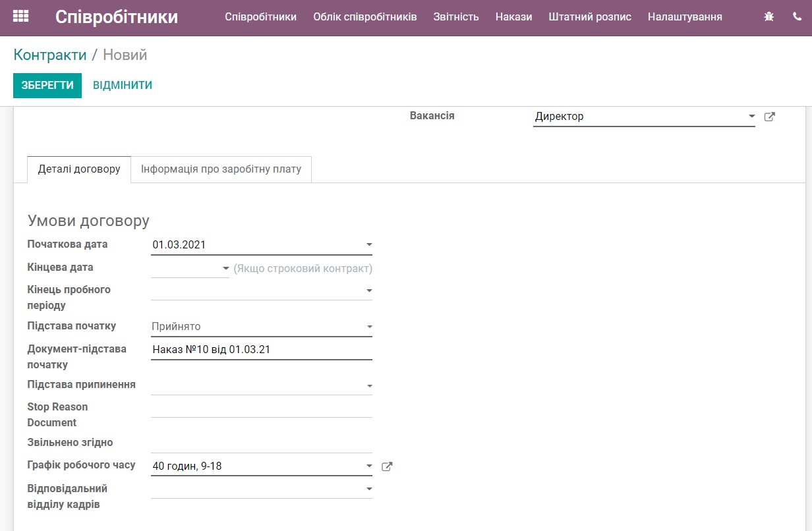Image resolution: width=812 pixels, height=531 pixels.
Task: Select the Деталі договору tab
Action: [78, 169]
